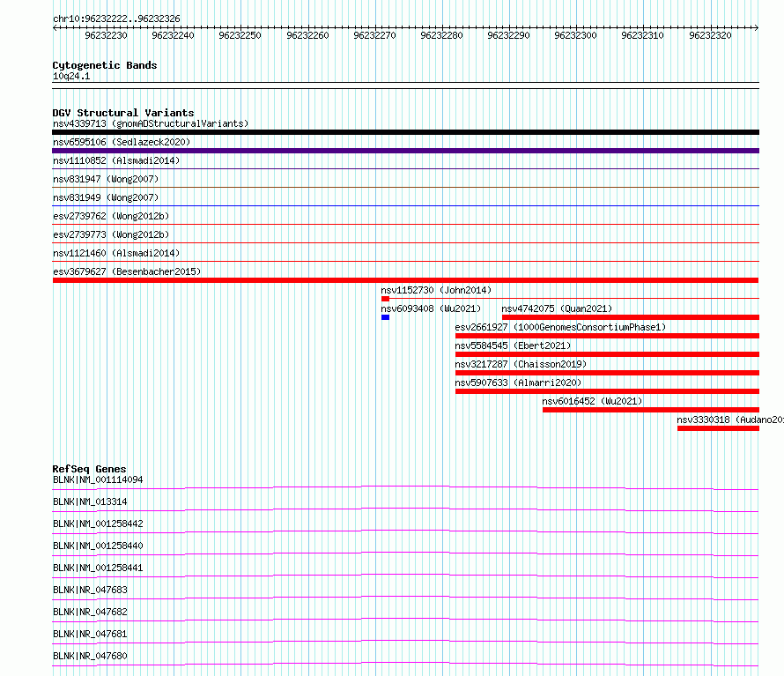Open transcript BLNK|NM_001258440
The width and height of the screenshot is (784, 676).
98,546
